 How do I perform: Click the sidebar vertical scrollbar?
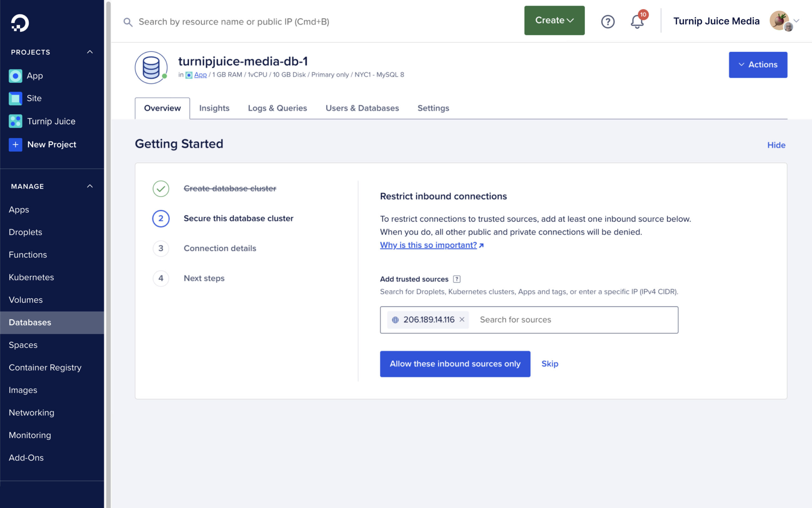pos(108,254)
